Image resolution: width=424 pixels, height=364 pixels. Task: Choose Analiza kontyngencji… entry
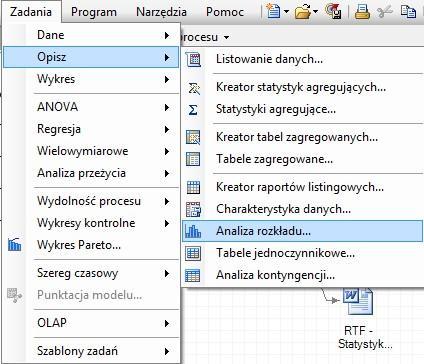coord(302,275)
